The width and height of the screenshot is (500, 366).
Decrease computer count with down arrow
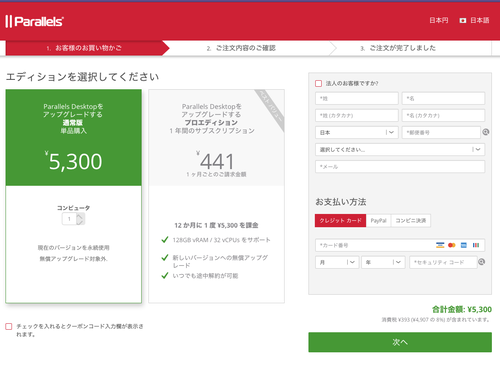(x=80, y=222)
